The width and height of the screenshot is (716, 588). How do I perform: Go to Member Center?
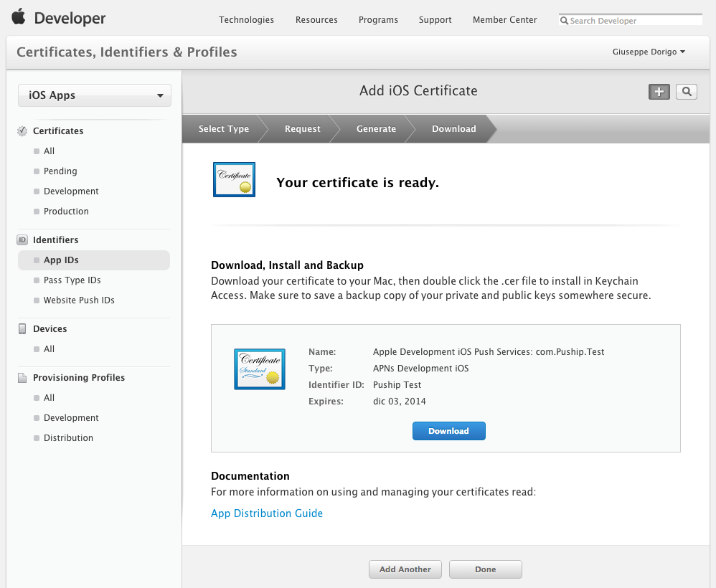504,20
